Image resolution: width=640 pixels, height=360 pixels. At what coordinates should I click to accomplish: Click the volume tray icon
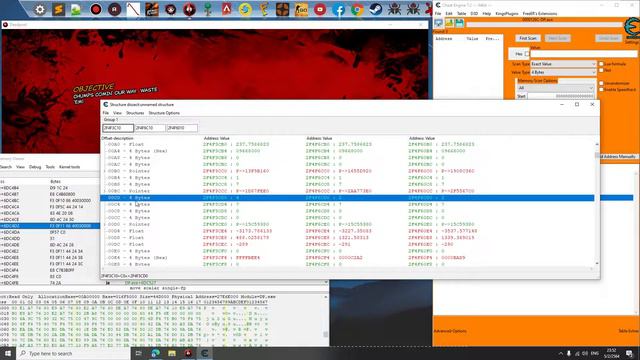[x=585, y=353]
